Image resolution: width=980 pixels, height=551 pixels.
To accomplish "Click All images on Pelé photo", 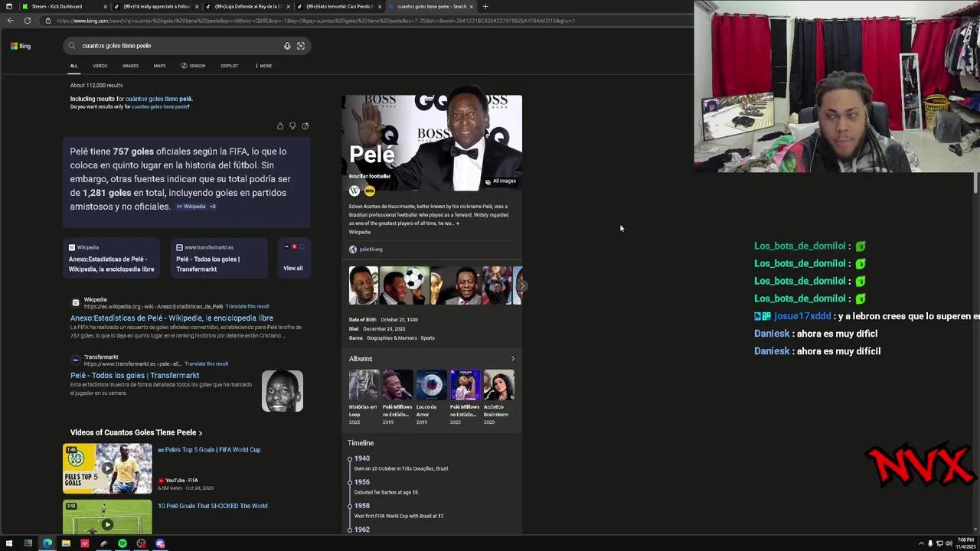I will click(x=501, y=181).
